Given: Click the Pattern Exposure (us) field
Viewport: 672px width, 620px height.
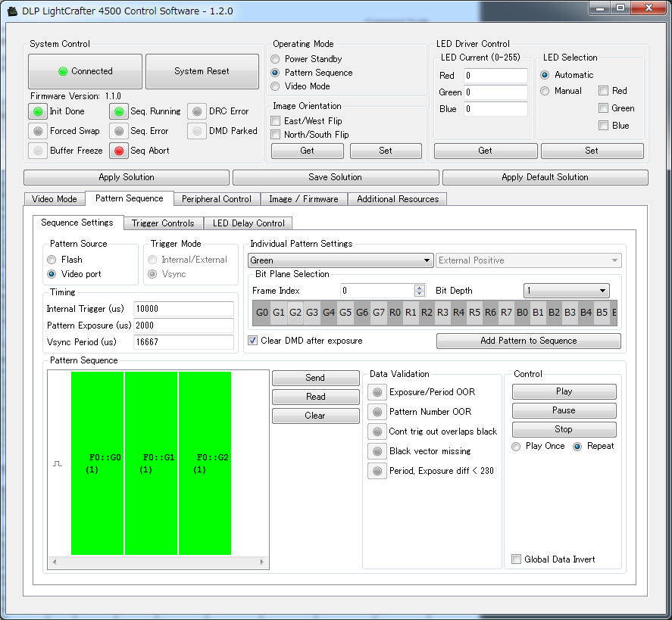Looking at the screenshot, I should coord(184,326).
